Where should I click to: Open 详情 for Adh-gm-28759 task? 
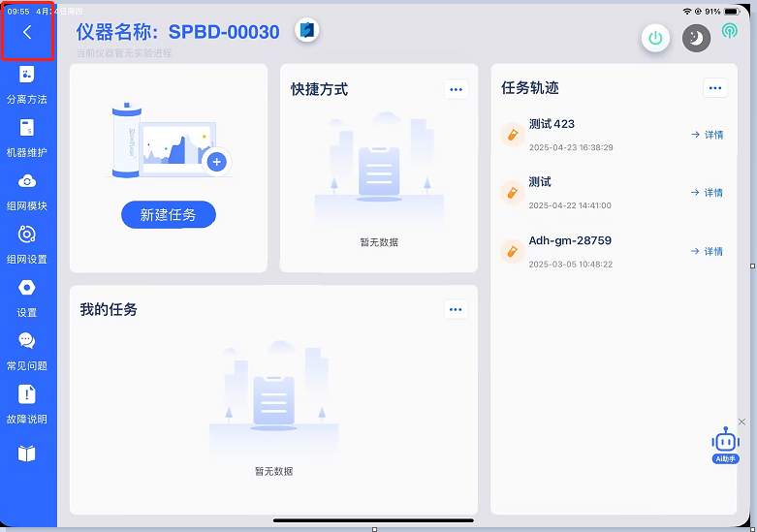[x=708, y=251]
